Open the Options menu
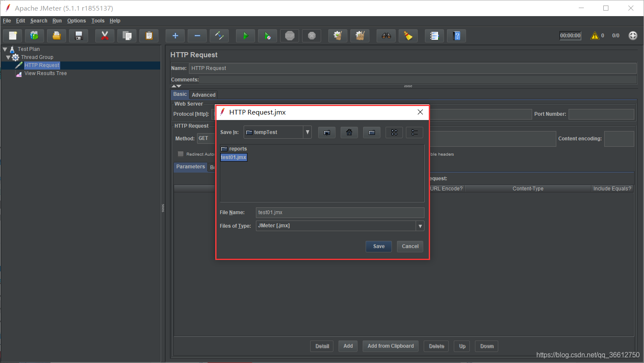Viewport: 644px width, 363px height. 76,21
